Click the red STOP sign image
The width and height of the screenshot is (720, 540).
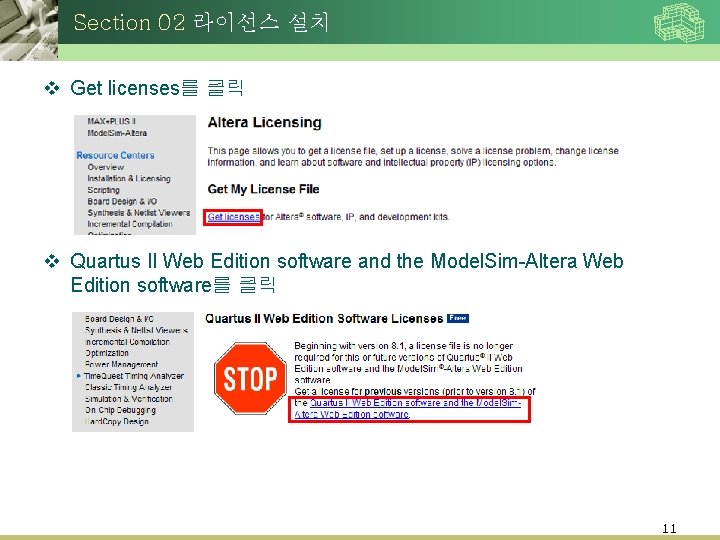(250, 378)
